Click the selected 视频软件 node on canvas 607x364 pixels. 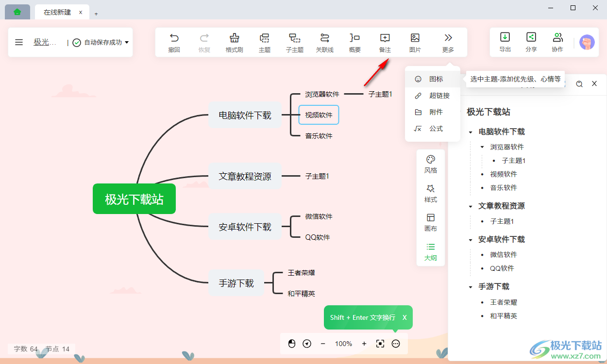pos(319,115)
